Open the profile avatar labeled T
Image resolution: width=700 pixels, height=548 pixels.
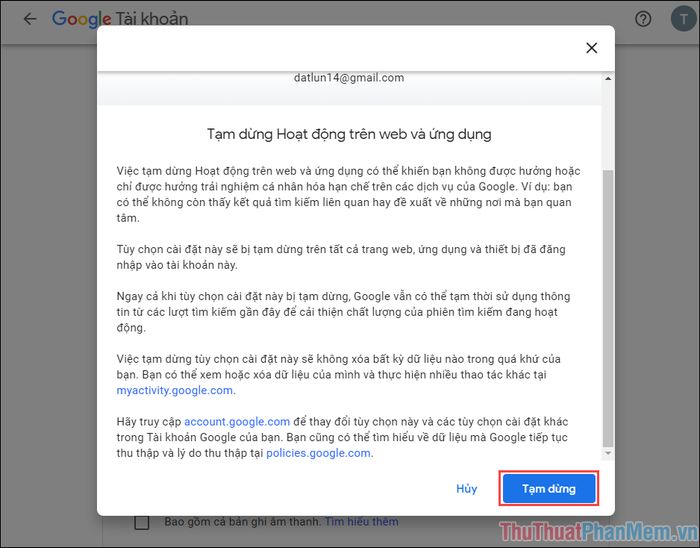(x=683, y=18)
